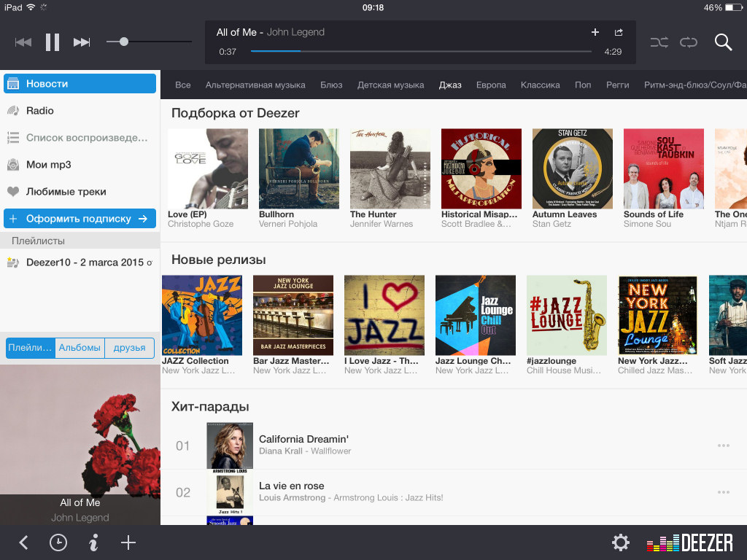Open the search magnifier icon
Screen dimensions: 747x560
[x=723, y=42]
